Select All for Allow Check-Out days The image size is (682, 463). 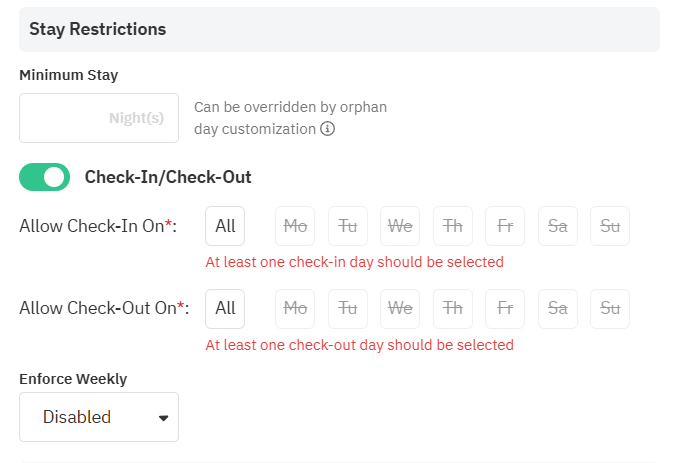(225, 308)
